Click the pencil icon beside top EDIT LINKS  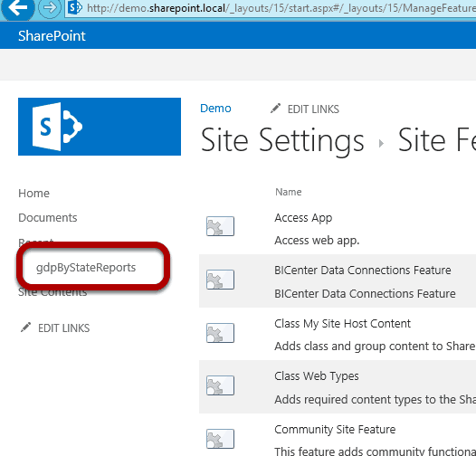coord(275,109)
